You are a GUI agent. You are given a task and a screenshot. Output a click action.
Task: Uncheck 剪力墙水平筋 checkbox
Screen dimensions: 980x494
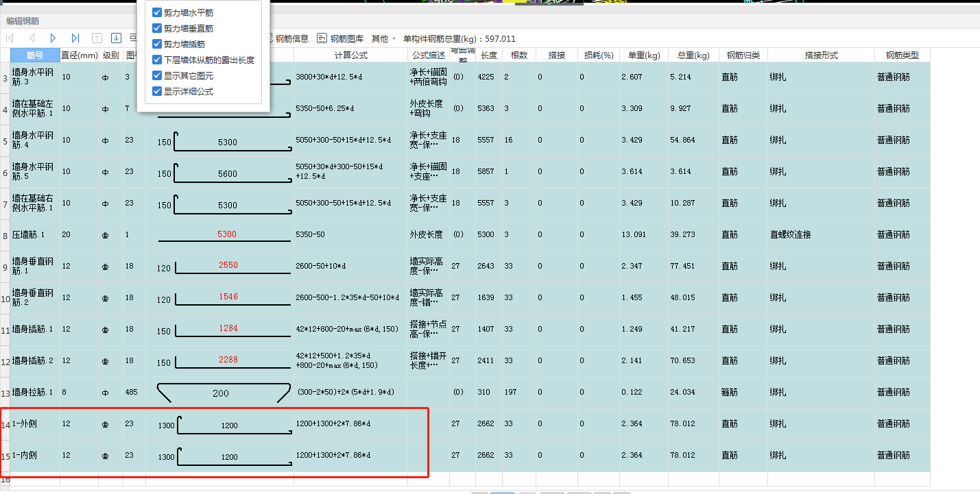point(157,12)
